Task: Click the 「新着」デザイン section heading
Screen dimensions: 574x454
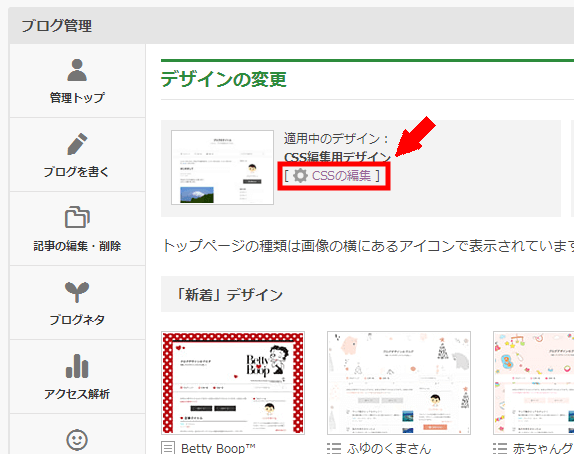Action: coord(229,294)
